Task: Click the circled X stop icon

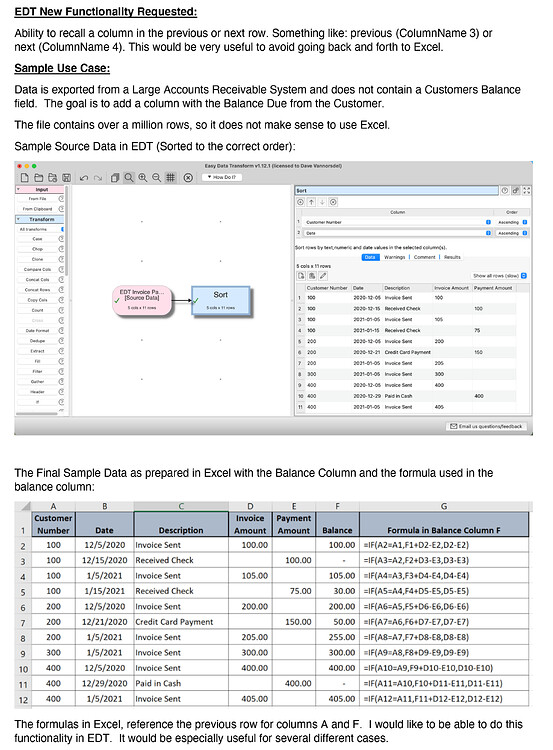Action: pos(188,177)
